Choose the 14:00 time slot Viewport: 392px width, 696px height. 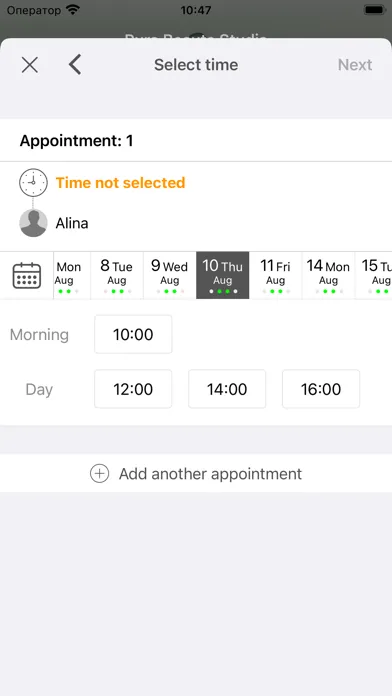227,389
